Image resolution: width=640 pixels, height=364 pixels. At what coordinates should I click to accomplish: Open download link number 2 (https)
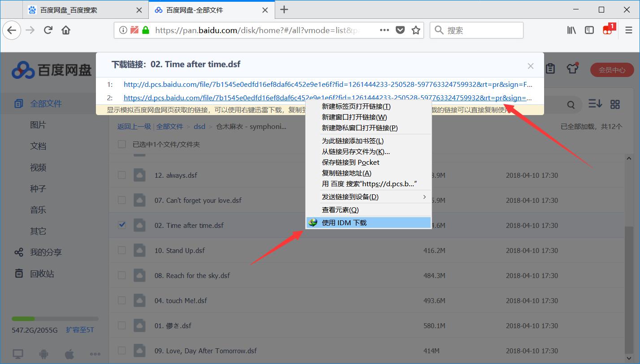tap(328, 98)
